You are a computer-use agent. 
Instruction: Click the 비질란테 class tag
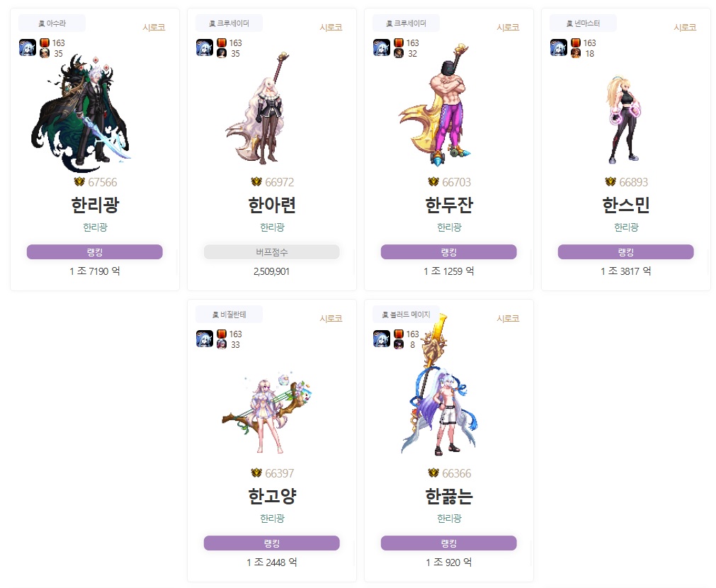click(229, 315)
